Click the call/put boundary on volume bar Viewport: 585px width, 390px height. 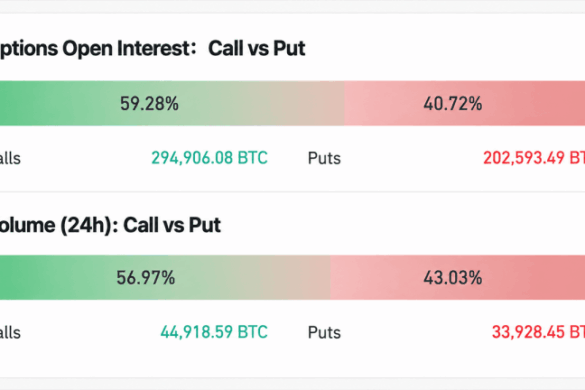(x=330, y=278)
